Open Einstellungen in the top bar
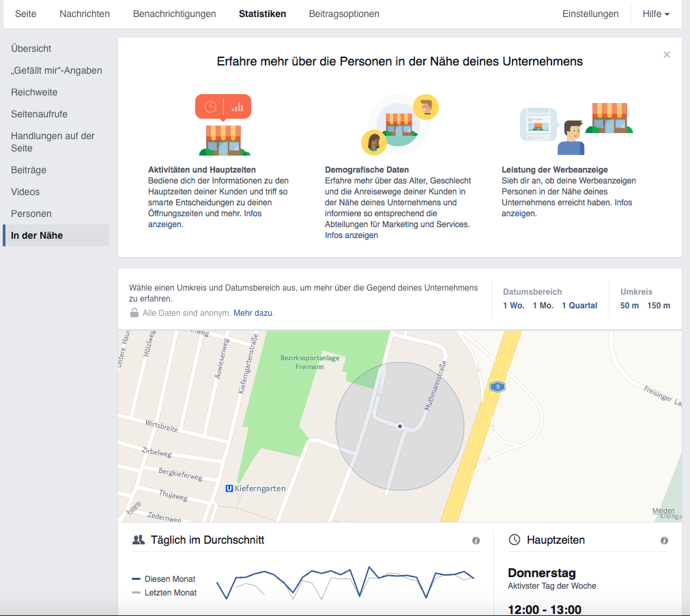The width and height of the screenshot is (690, 616). (x=590, y=14)
